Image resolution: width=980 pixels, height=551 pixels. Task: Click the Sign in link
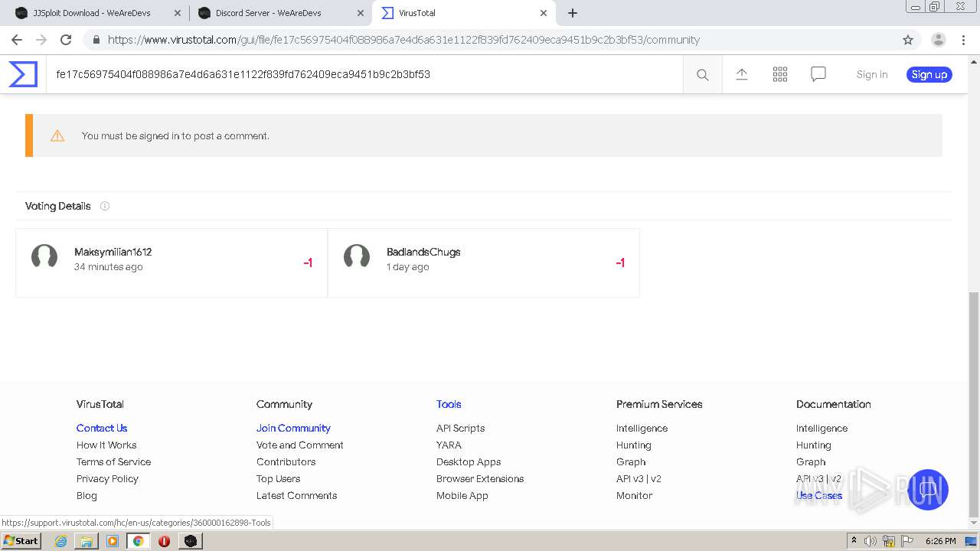coord(872,74)
